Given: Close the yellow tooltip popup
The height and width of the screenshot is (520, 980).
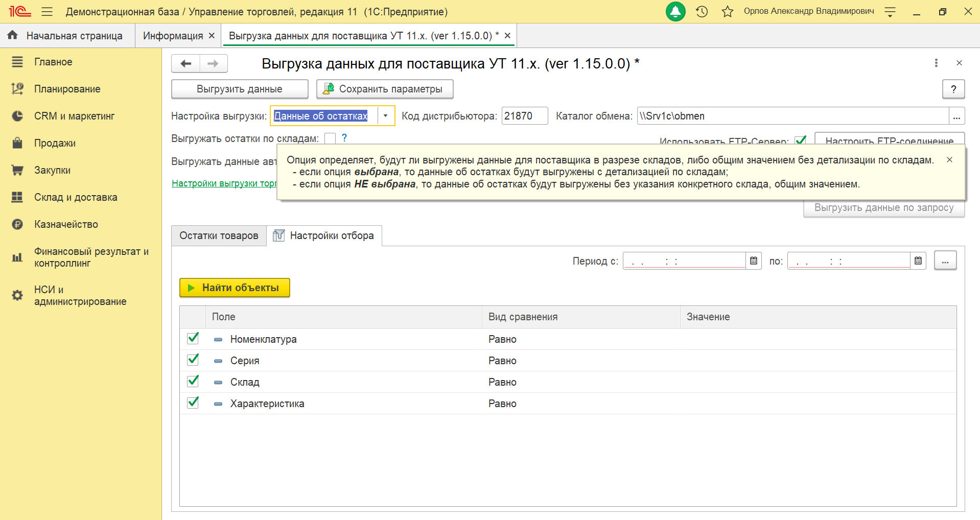Looking at the screenshot, I should point(949,160).
